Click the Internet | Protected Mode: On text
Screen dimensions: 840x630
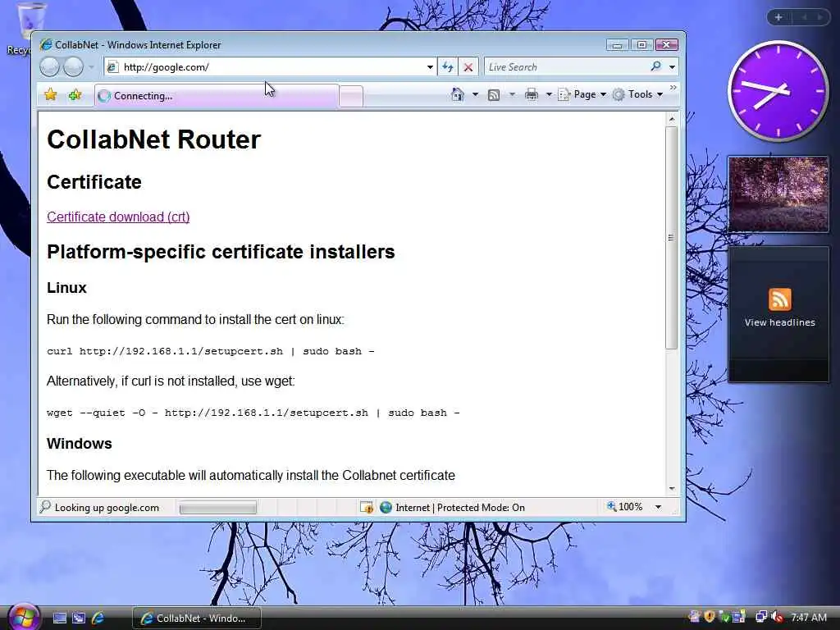pyautogui.click(x=460, y=508)
